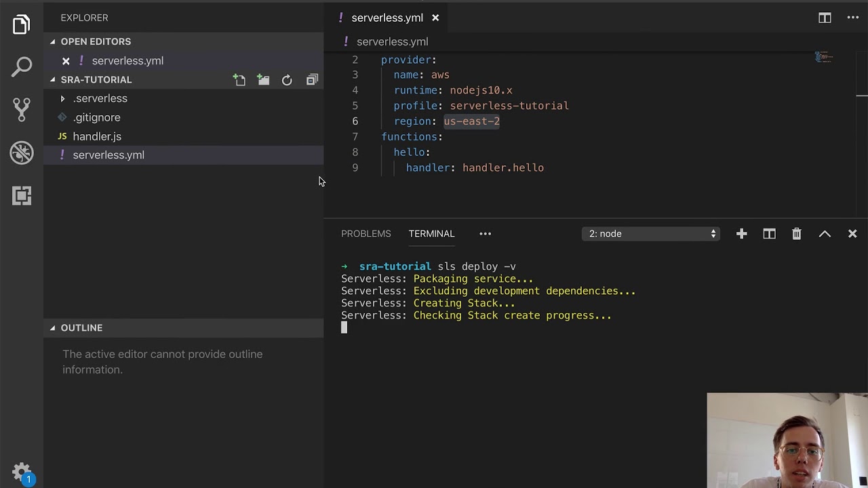Select the serverless.yml editor tab
The image size is (868, 488).
[387, 18]
